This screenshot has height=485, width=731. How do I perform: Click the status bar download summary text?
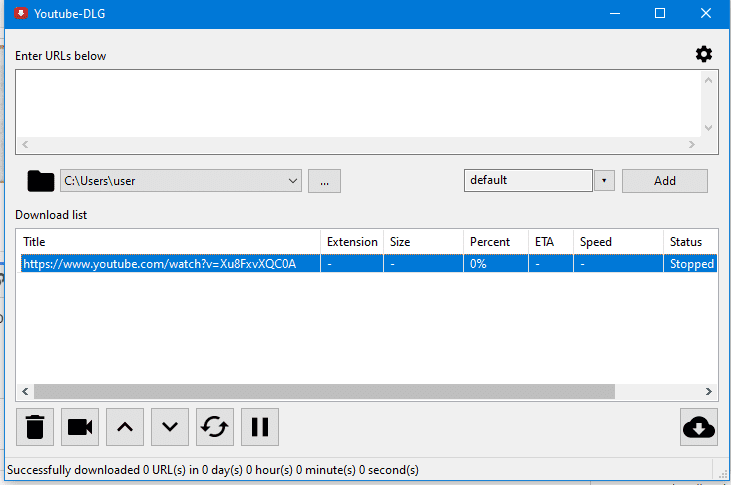point(213,470)
